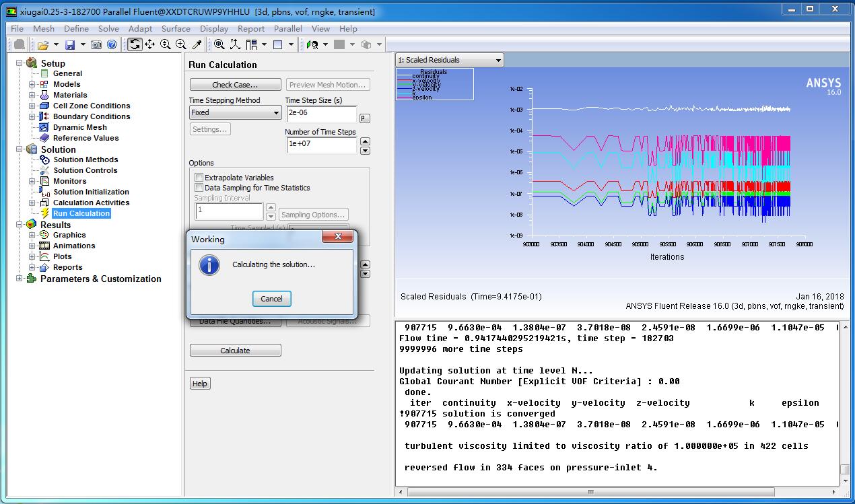855x504 pixels.
Task: Click the axes orientation view icon
Action: point(235,44)
